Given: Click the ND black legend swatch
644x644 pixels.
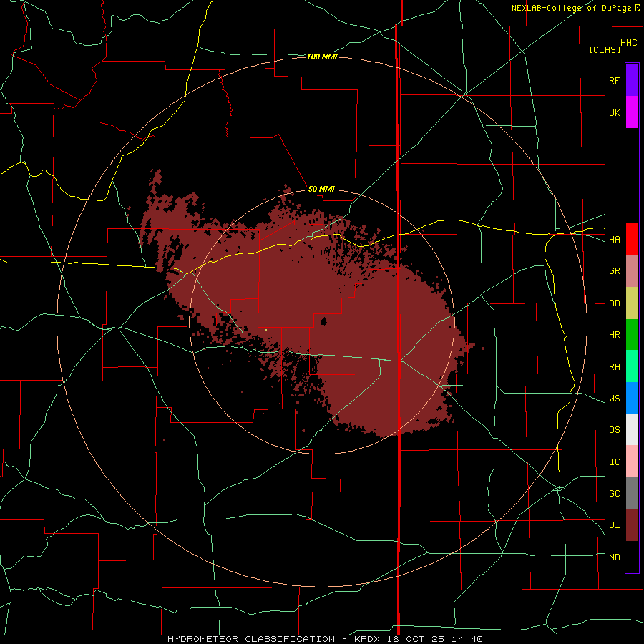Looking at the screenshot, I should (632, 557).
